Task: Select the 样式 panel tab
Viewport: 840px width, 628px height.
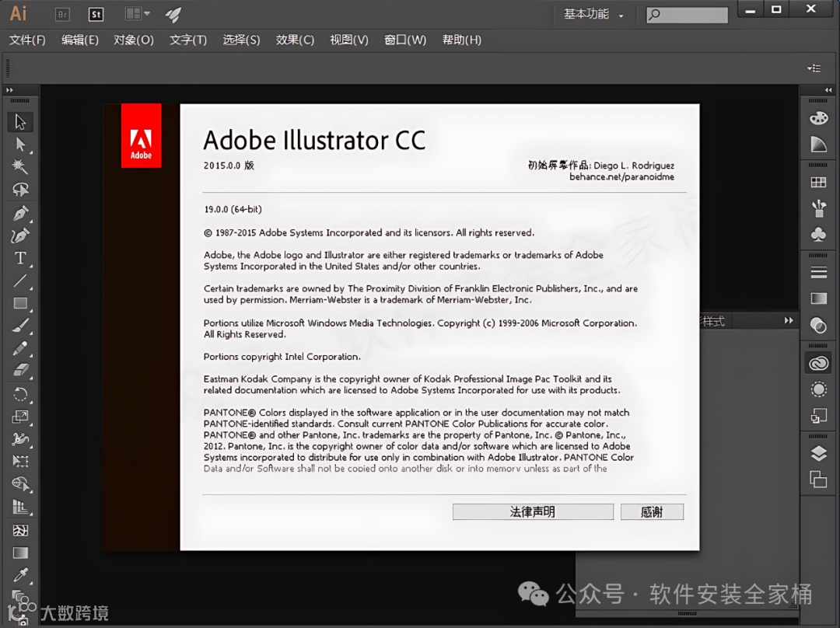Action: [x=713, y=321]
